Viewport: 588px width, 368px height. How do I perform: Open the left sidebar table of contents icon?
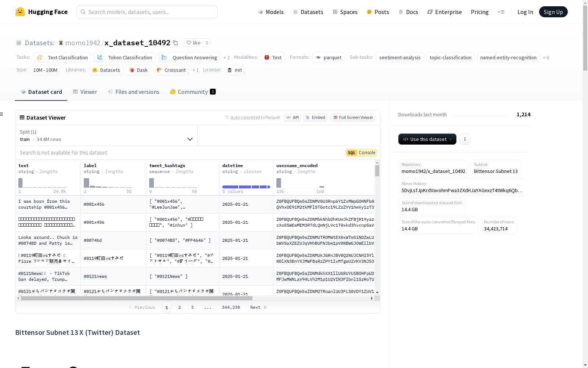tap(2, 114)
